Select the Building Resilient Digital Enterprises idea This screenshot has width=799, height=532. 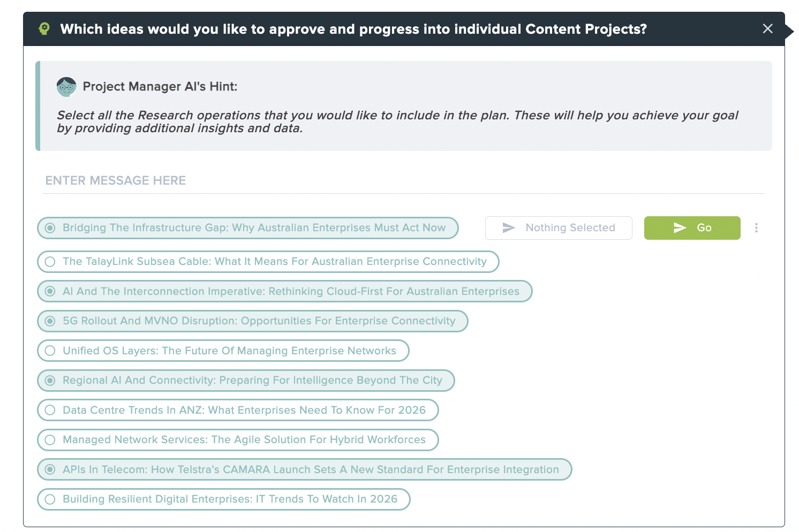tap(50, 499)
